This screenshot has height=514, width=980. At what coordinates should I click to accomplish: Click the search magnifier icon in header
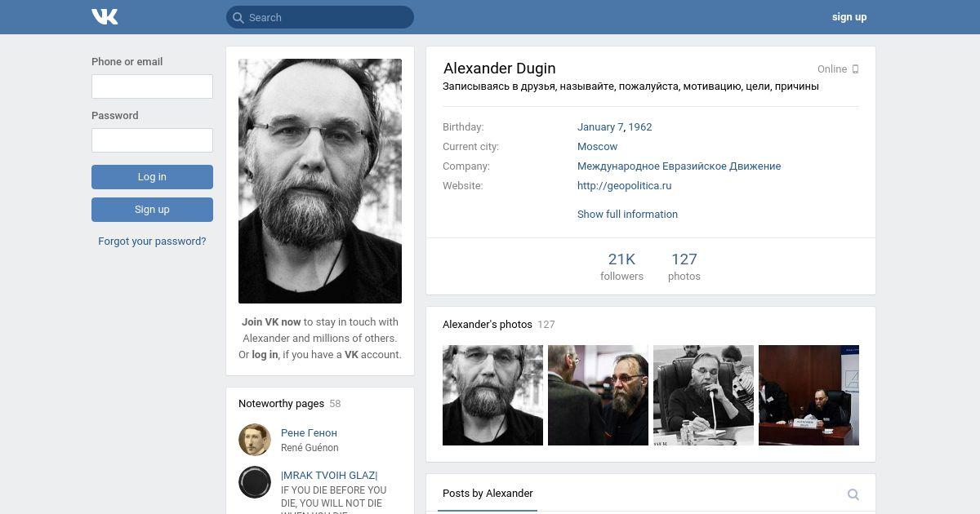238,17
